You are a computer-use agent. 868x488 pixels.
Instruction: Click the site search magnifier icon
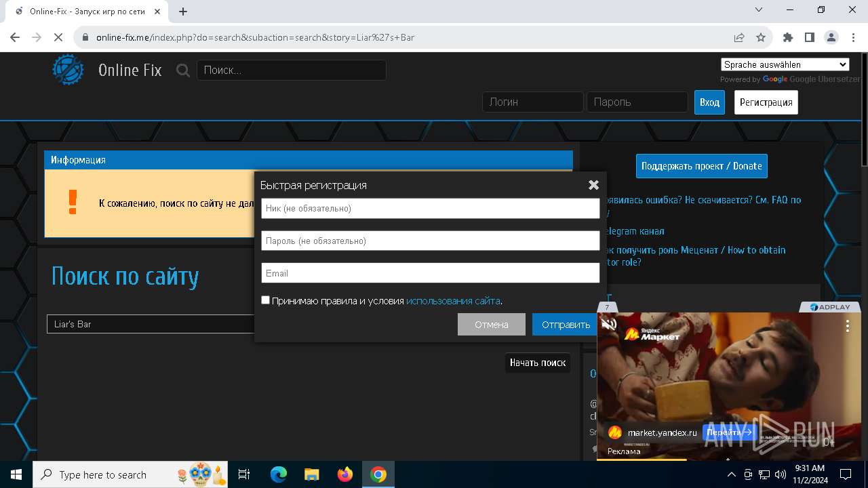pyautogui.click(x=183, y=70)
